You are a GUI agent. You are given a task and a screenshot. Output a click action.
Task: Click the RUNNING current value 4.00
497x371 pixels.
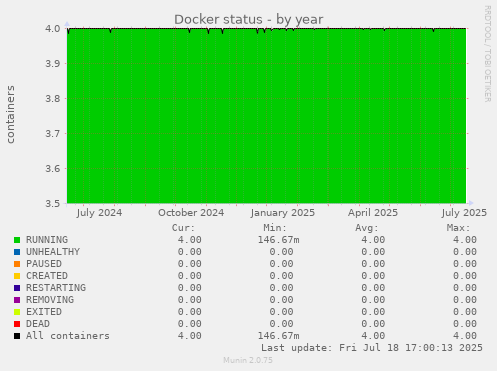coord(190,240)
